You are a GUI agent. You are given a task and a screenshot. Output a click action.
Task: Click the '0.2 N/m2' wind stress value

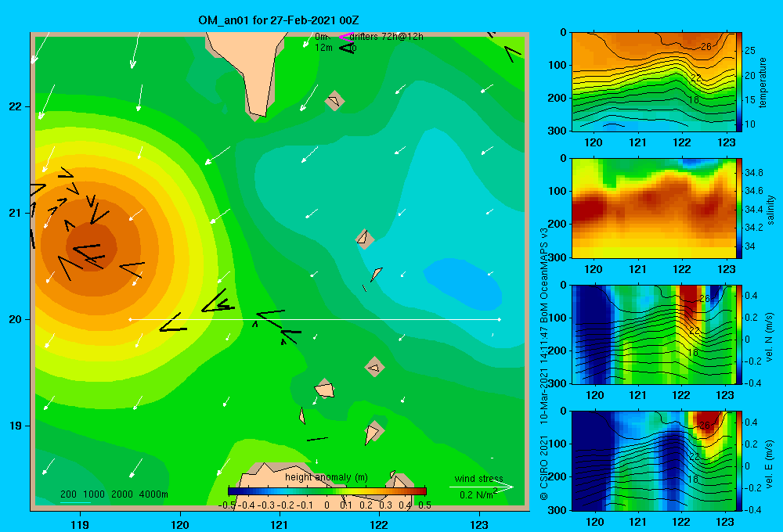click(478, 494)
